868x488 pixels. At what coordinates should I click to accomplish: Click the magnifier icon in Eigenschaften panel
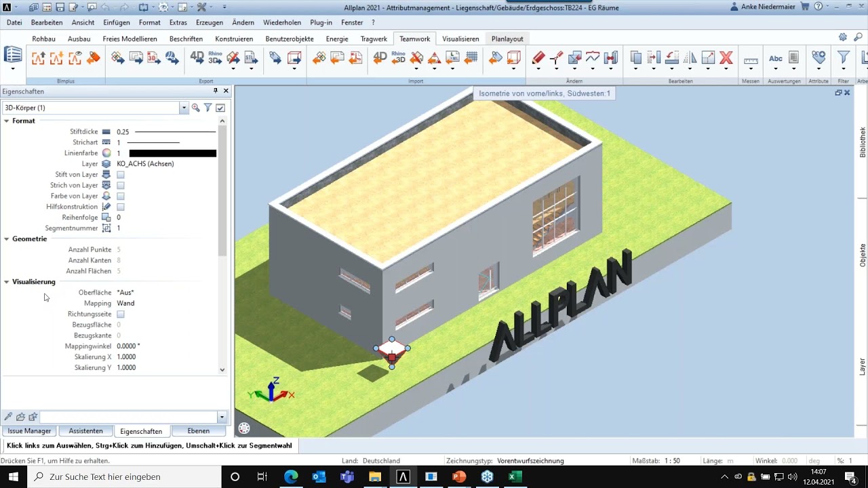[196, 108]
